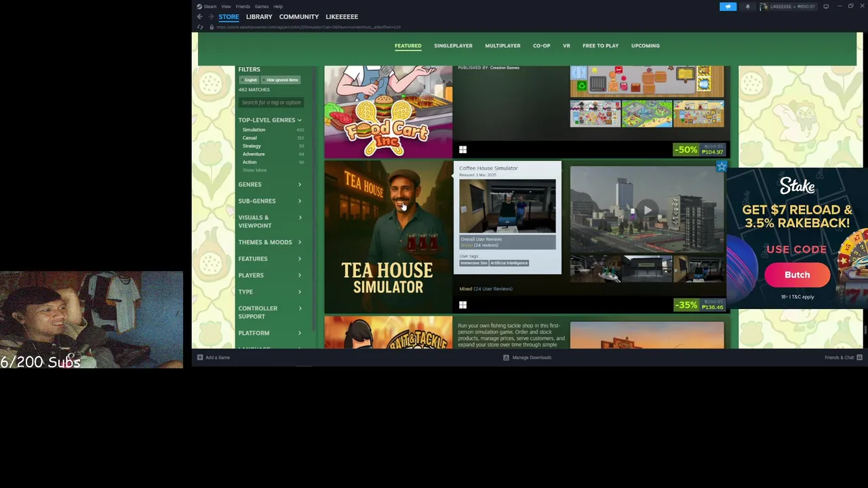Click the -35% price on Tea House Simulator

(x=699, y=304)
